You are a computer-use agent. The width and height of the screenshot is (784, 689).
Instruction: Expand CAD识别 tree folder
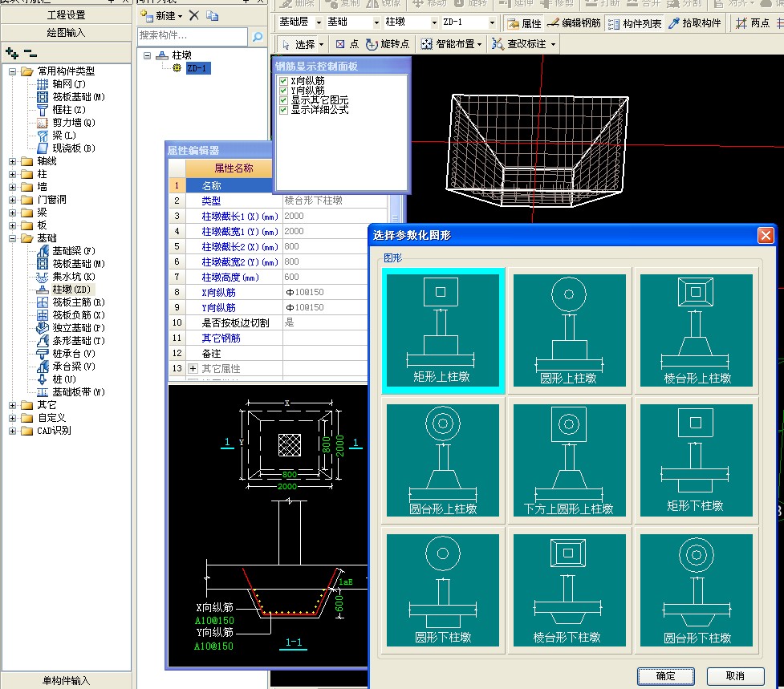point(13,431)
